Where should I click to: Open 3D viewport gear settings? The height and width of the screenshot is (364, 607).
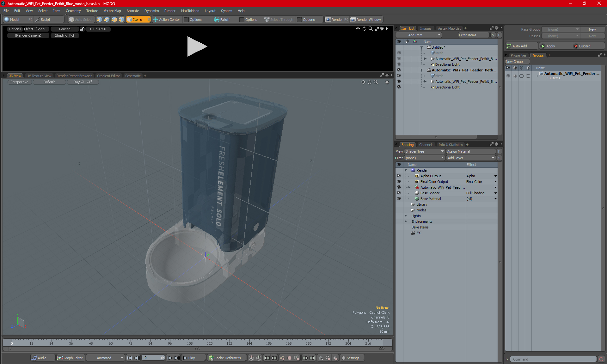tap(387, 82)
